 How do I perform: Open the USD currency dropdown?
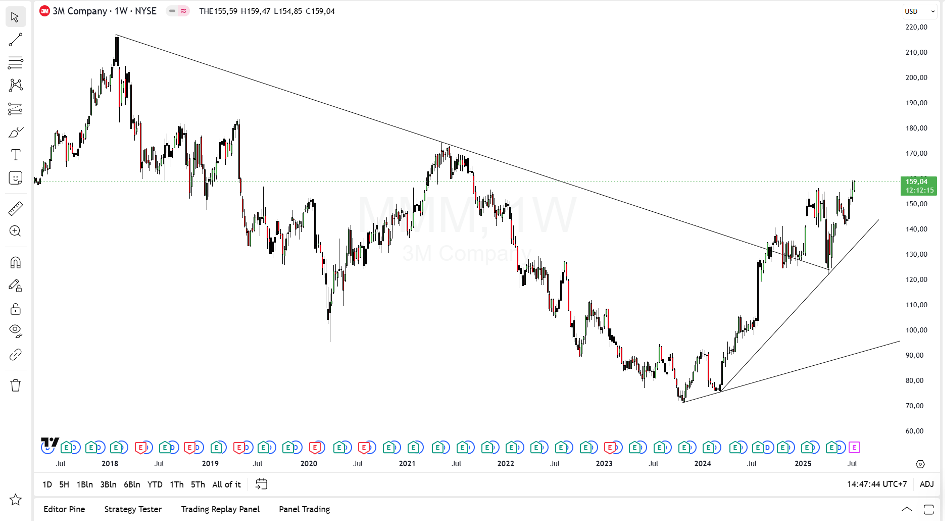click(x=918, y=11)
